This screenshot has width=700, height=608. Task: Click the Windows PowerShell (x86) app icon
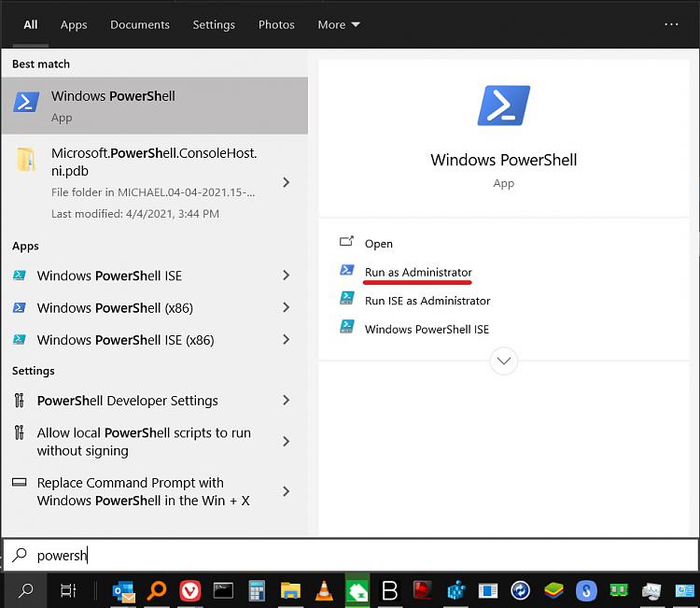coord(20,307)
